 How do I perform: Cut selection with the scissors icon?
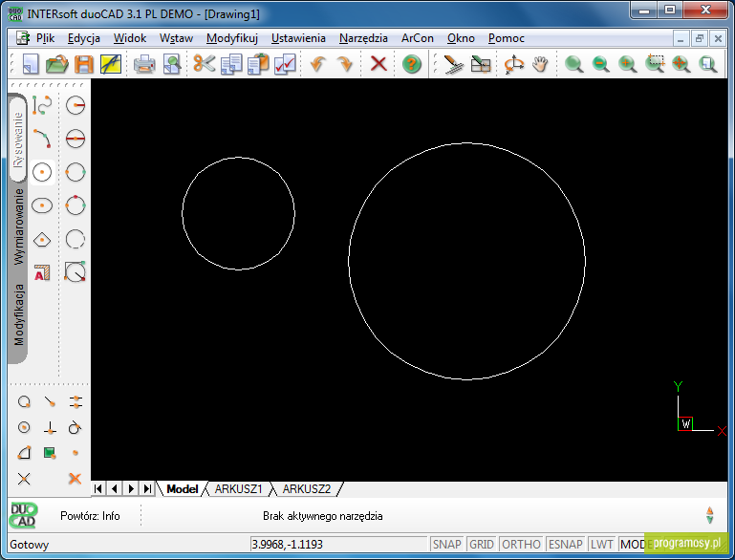tap(205, 64)
